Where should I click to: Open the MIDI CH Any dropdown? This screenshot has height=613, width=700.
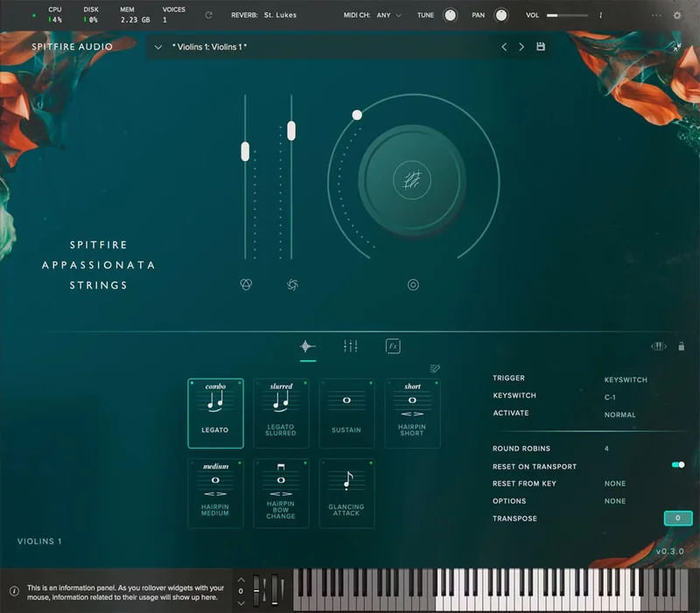coord(388,15)
